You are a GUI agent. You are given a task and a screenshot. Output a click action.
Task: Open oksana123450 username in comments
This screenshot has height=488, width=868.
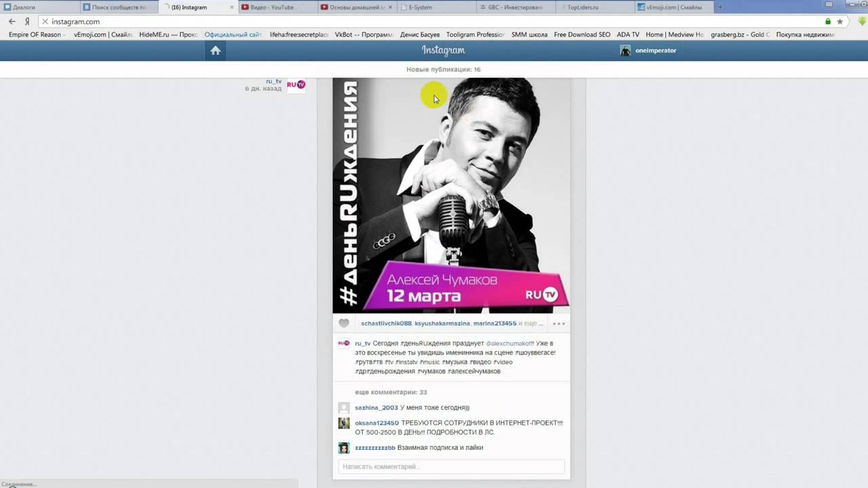tap(377, 424)
